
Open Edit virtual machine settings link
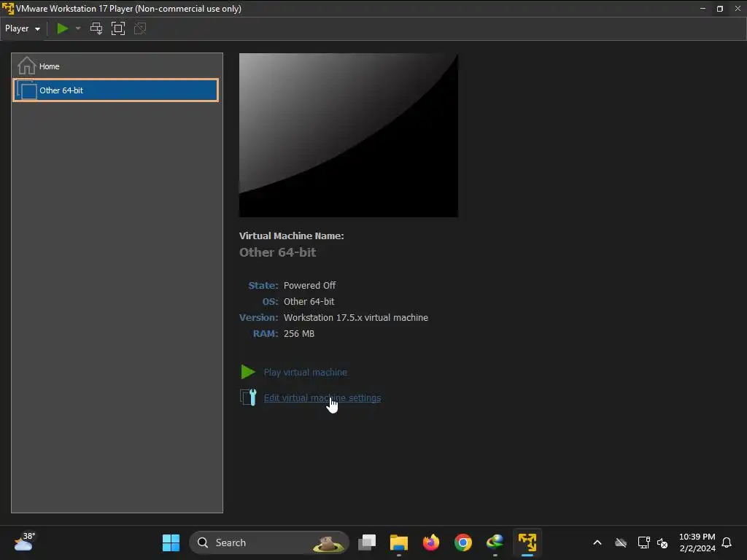[x=322, y=398]
